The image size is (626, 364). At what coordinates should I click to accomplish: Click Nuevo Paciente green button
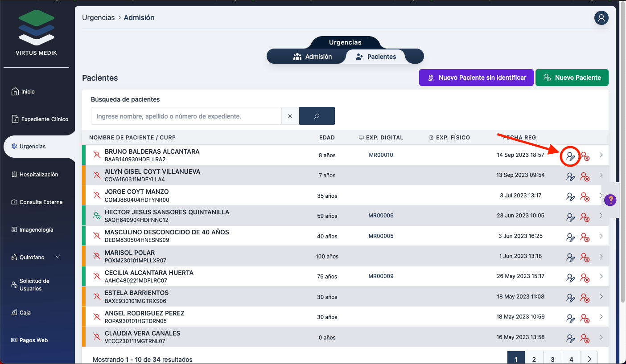(572, 78)
